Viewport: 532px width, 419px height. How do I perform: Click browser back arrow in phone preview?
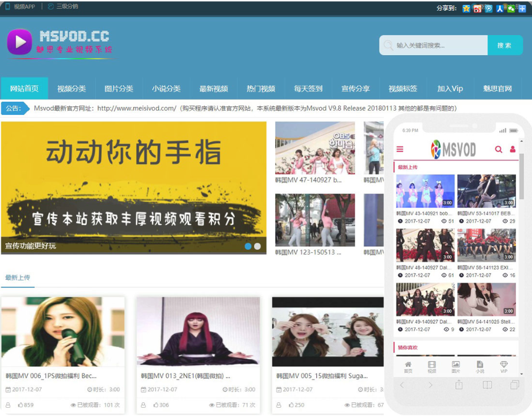[x=402, y=385]
